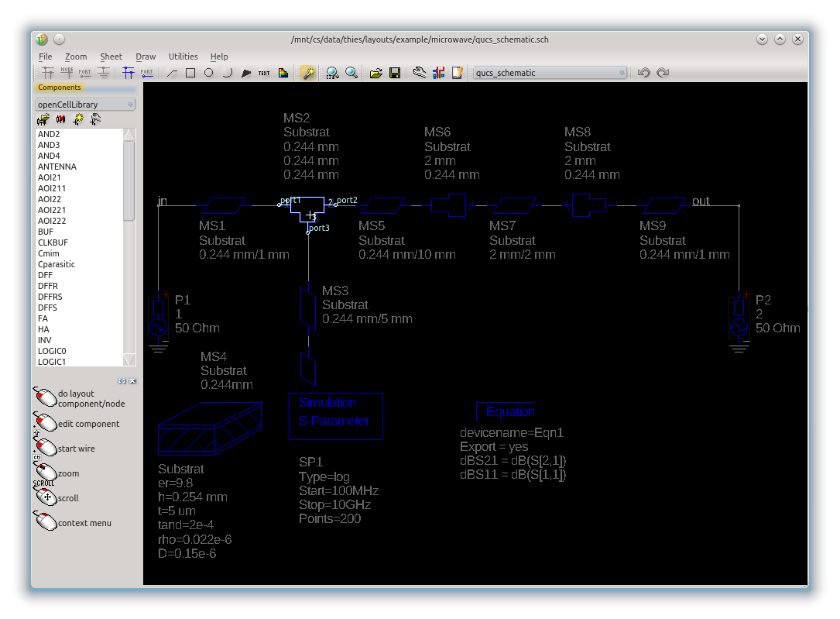
Task: Select the rectangle drawing tool
Action: coord(190,73)
